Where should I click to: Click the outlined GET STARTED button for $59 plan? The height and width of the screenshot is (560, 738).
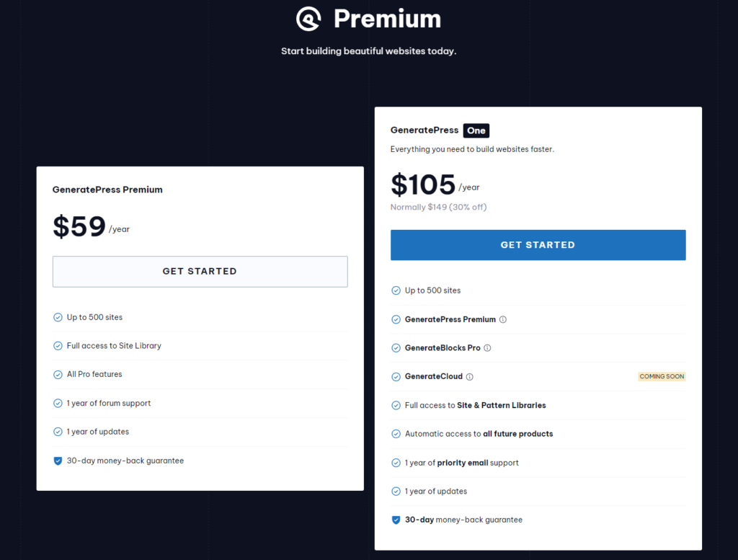click(x=200, y=272)
